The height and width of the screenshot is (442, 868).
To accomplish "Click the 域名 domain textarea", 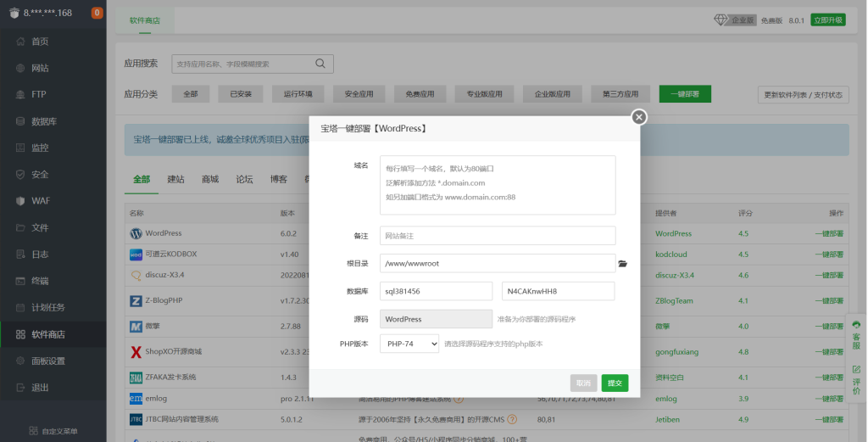I will click(x=498, y=185).
